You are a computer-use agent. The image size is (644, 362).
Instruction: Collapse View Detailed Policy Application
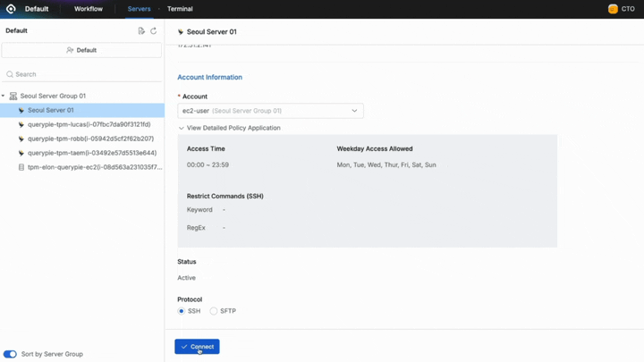[x=230, y=128]
